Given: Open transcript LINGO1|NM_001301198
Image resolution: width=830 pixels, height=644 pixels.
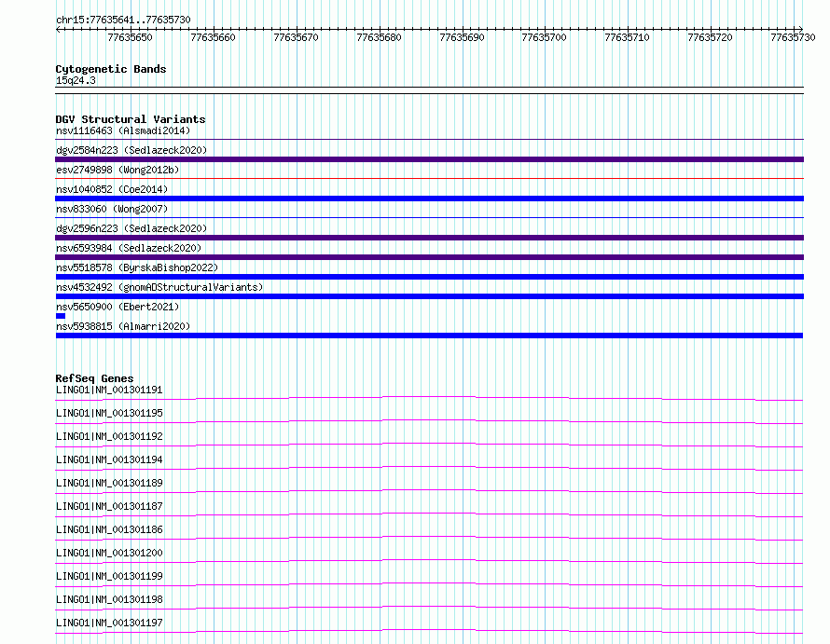Looking at the screenshot, I should tap(109, 599).
